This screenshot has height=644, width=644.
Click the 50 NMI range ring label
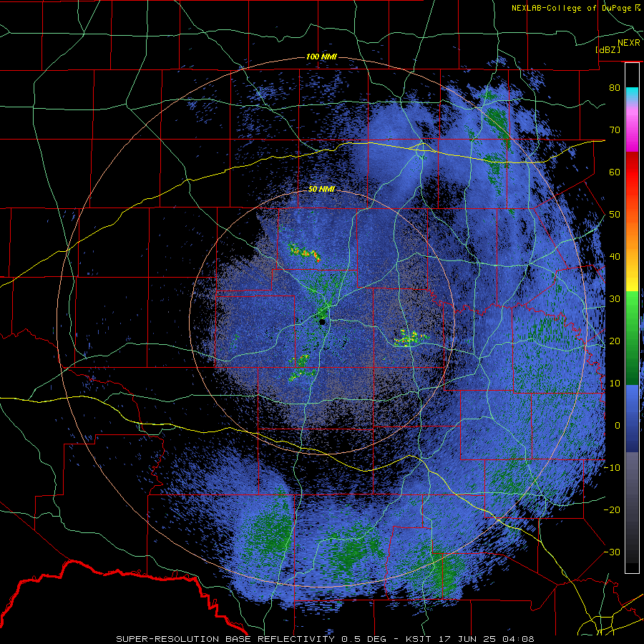pyautogui.click(x=321, y=190)
